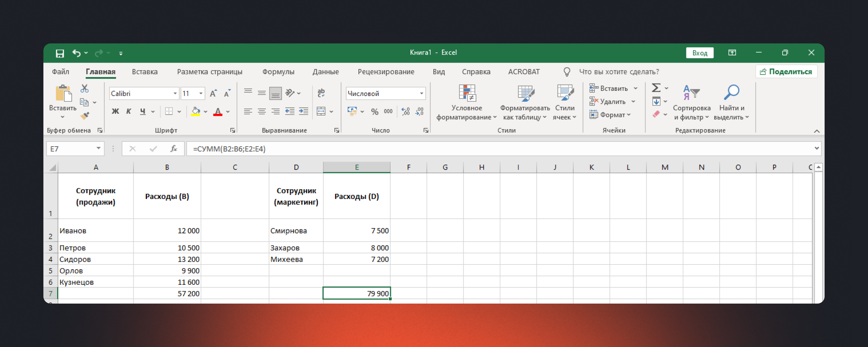This screenshot has height=347, width=868.
Task: Open the Числовой number format dropdown
Action: click(421, 94)
